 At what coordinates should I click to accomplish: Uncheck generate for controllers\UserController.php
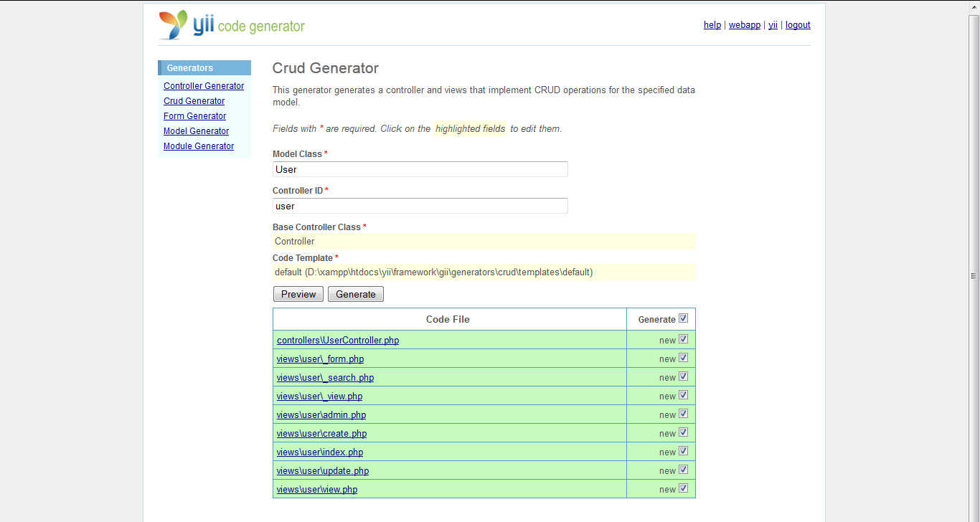tap(683, 338)
